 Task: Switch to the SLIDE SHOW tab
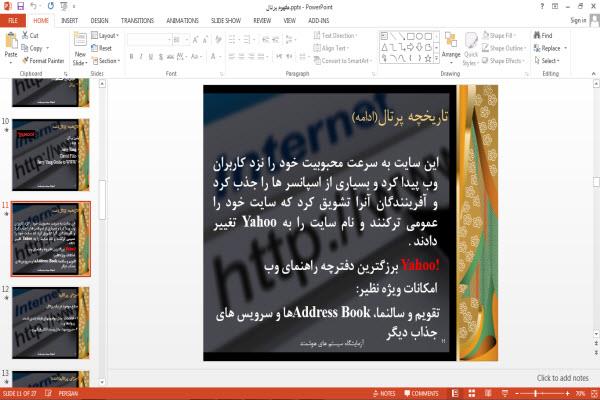[x=226, y=21]
